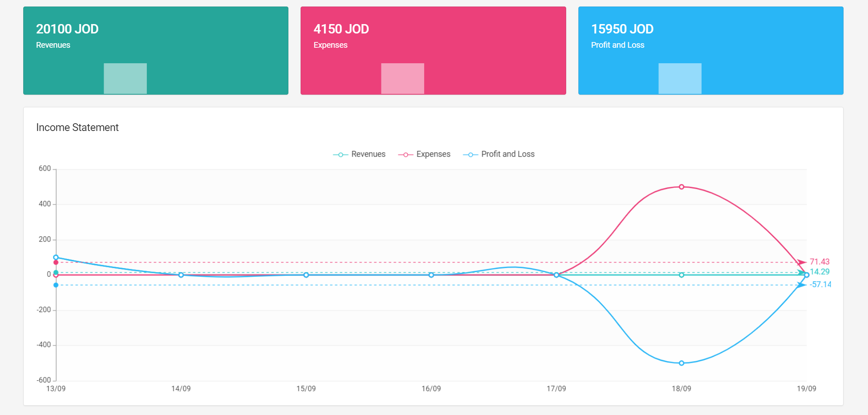Select the Profit and Loss lowest point on 18/09
Image resolution: width=868 pixels, height=415 pixels.
pyautogui.click(x=682, y=363)
